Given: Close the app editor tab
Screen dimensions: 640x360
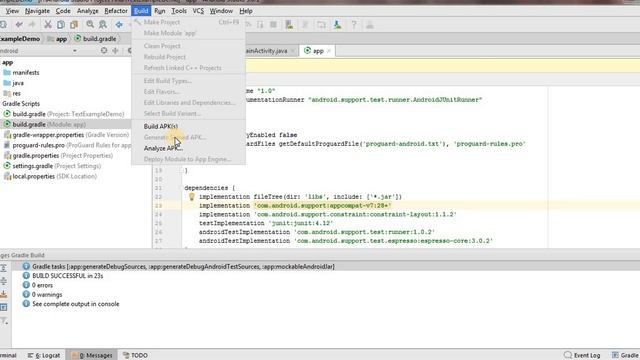Looking at the screenshot, I should (x=329, y=51).
